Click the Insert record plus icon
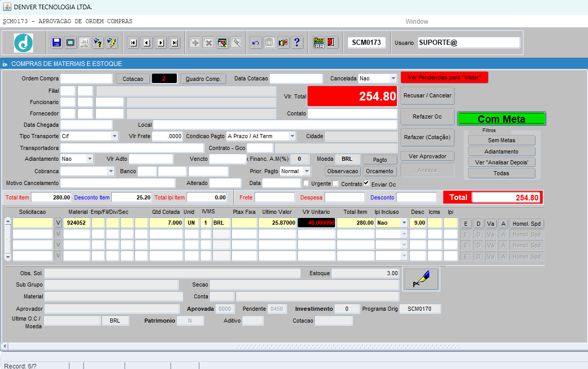Viewport: 588px width, 369px height. (195, 42)
